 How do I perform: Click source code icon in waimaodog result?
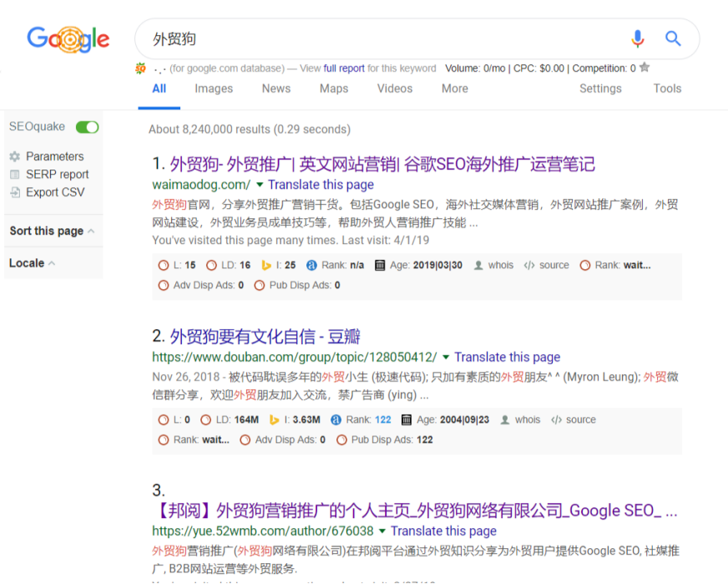tap(529, 266)
